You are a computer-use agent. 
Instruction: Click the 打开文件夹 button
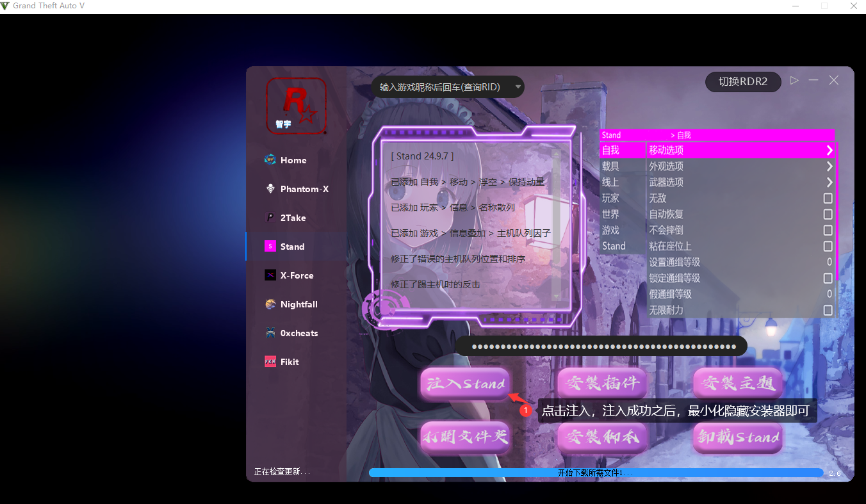[x=465, y=437]
